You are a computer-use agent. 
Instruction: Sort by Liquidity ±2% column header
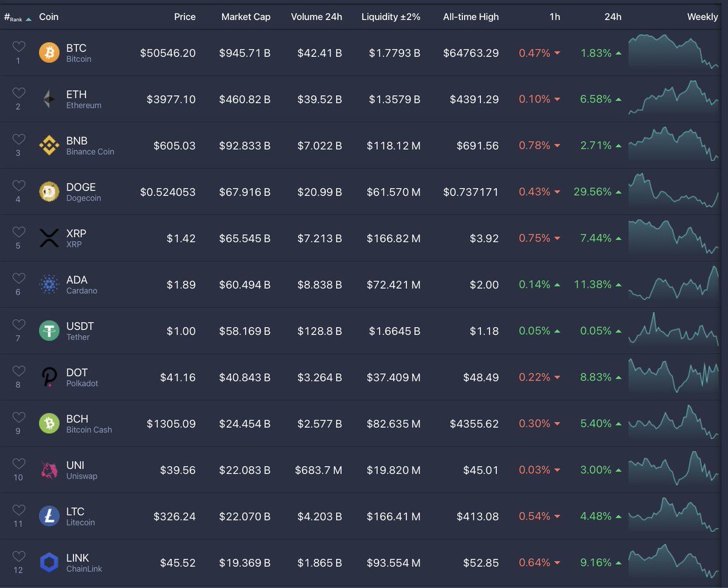tap(391, 16)
